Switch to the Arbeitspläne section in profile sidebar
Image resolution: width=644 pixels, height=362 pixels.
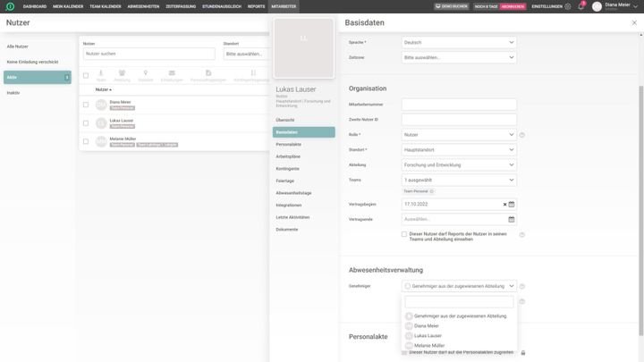tap(288, 156)
